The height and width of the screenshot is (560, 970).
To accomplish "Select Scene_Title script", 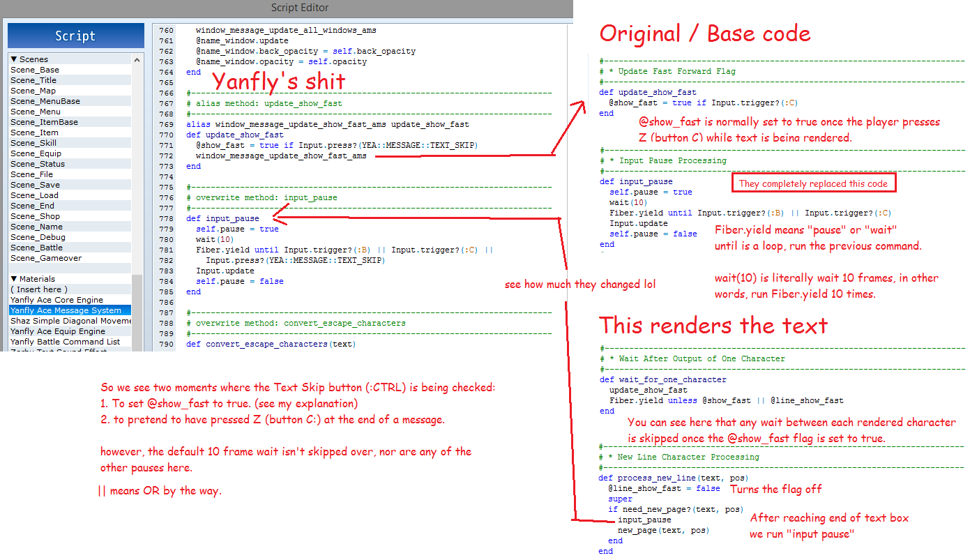I will tap(70, 80).
